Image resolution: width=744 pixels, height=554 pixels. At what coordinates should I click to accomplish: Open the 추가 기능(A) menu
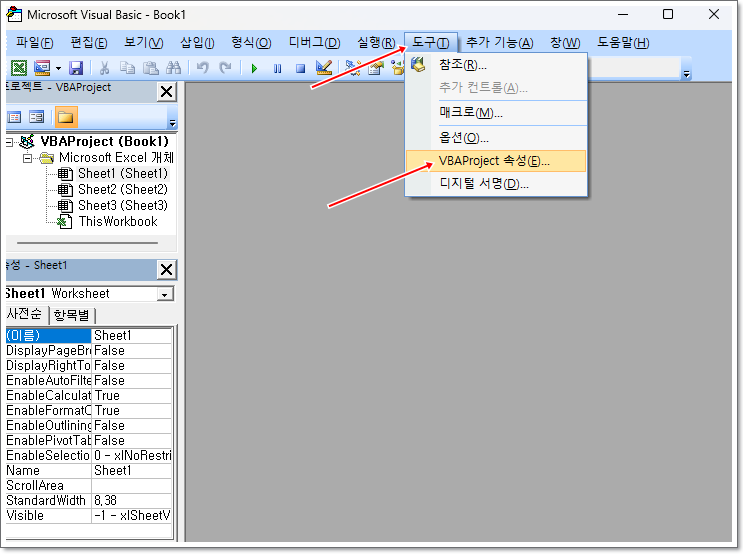pyautogui.click(x=500, y=43)
